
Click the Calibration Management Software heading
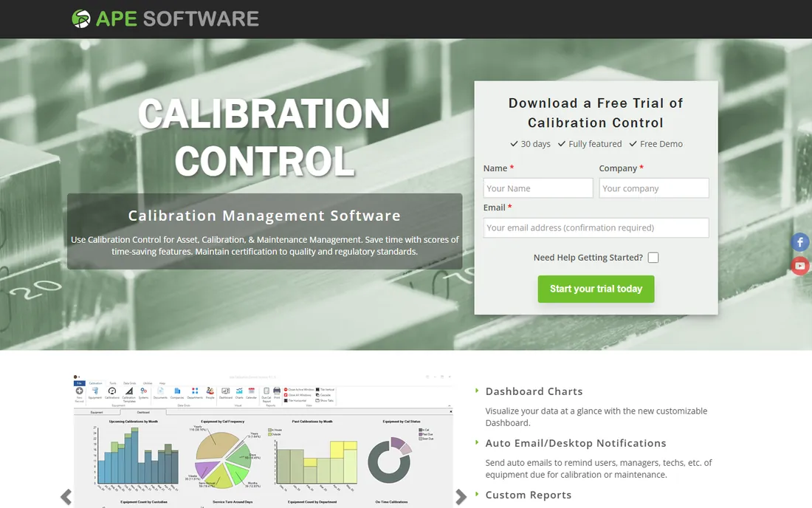(x=264, y=216)
